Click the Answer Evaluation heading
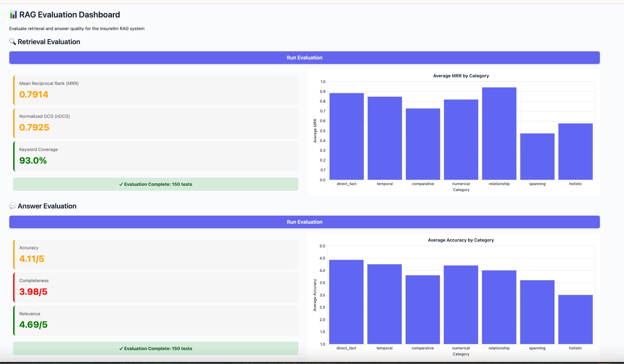The width and height of the screenshot is (624, 364). point(47,206)
